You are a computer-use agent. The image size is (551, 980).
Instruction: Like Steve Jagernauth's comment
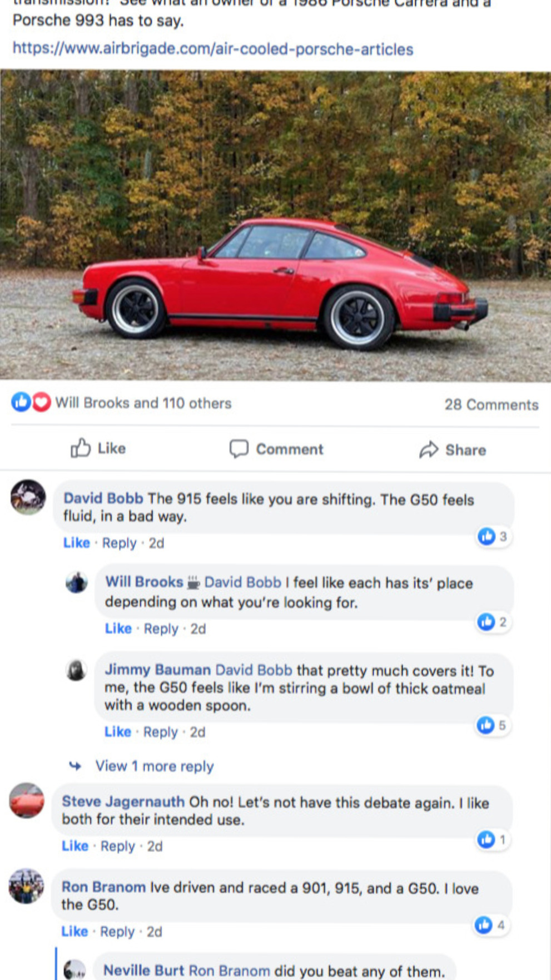coord(75,845)
